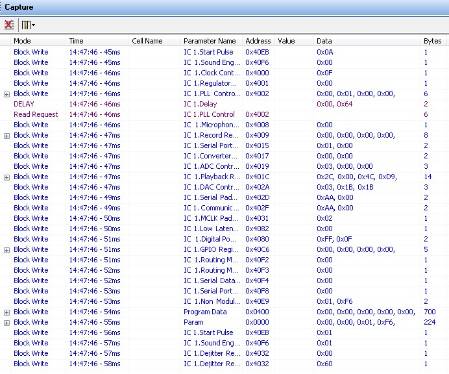Click the Mode column header
The width and height of the screenshot is (449, 374).
click(x=22, y=41)
